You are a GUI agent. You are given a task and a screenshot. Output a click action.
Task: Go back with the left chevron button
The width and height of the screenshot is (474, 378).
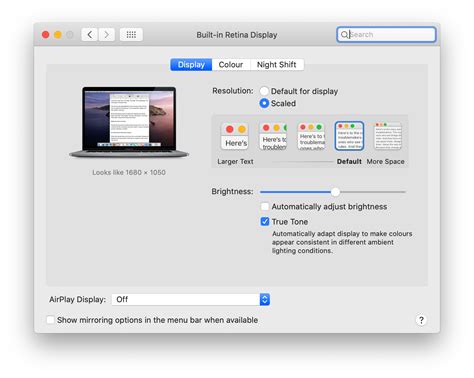click(x=90, y=34)
